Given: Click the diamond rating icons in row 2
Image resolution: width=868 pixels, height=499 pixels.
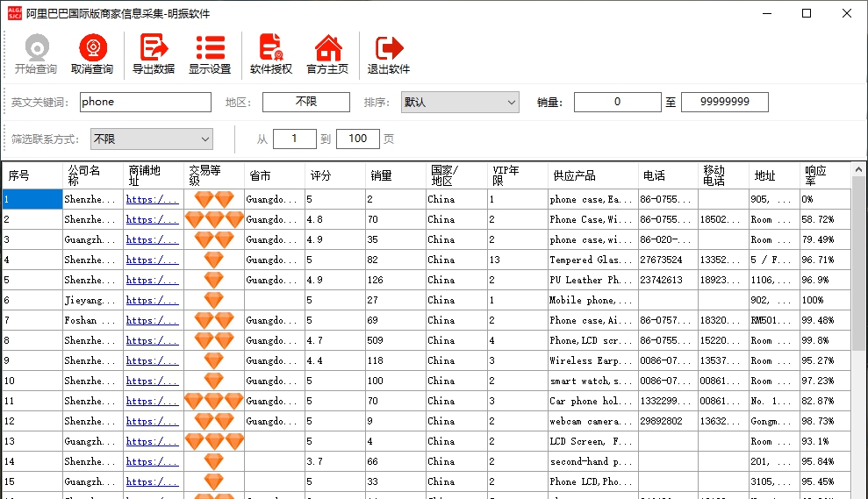Looking at the screenshot, I should click(x=213, y=219).
